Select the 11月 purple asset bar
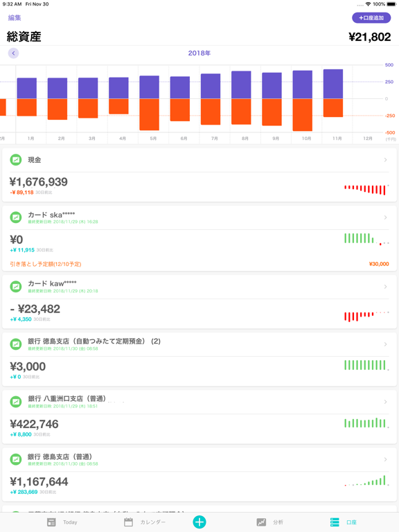The height and width of the screenshot is (532, 399). pos(332,84)
